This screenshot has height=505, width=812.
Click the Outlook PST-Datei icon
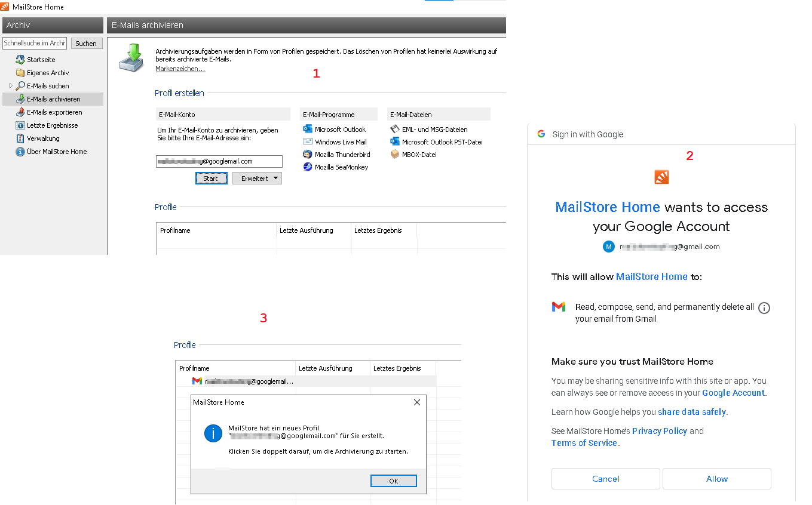coord(395,141)
